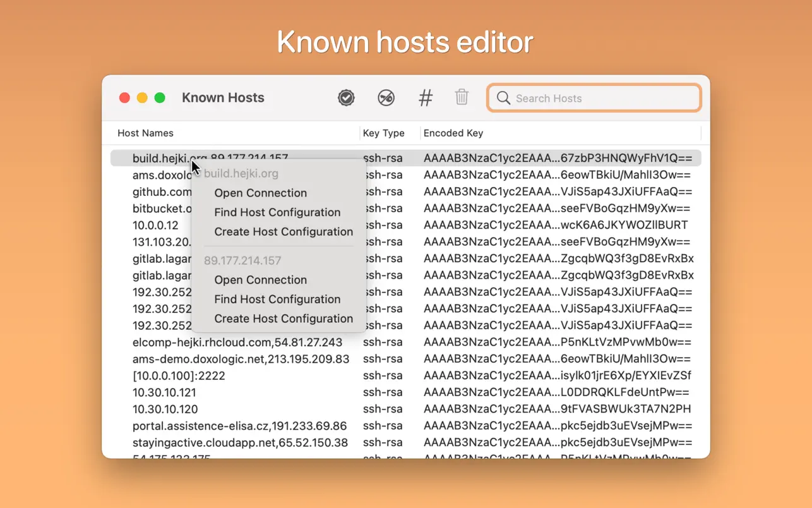Click the hash symbol toolbar icon
Screen dimensions: 812x508
point(426,98)
